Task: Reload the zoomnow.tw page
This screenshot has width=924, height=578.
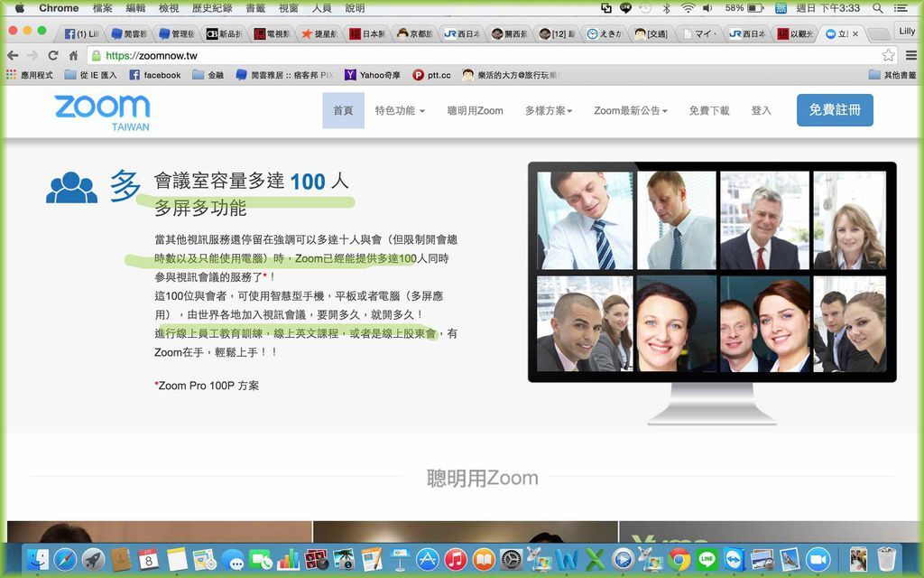Action: [x=53, y=55]
